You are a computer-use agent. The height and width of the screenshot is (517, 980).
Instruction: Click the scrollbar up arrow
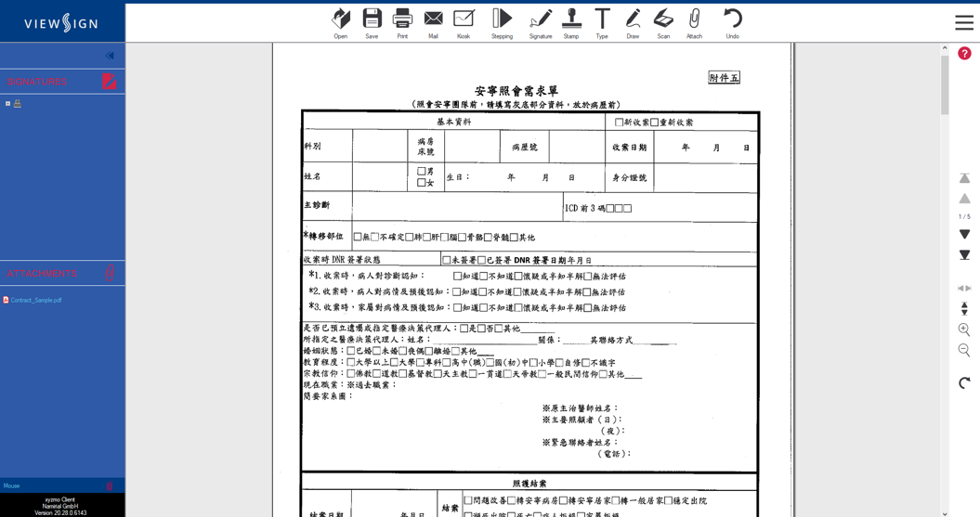pos(945,48)
